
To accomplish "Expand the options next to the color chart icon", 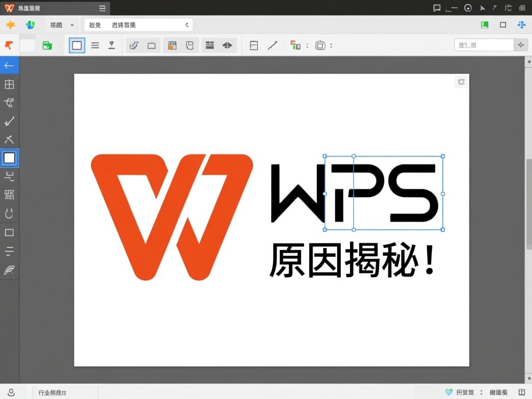I will tap(307, 45).
